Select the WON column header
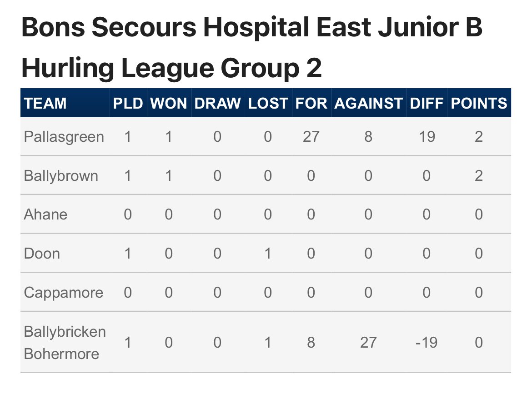This screenshot has width=532, height=394. [169, 104]
